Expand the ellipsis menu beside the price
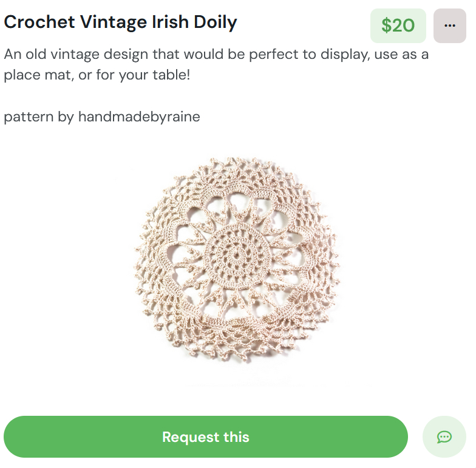The image size is (476, 468). pyautogui.click(x=449, y=25)
